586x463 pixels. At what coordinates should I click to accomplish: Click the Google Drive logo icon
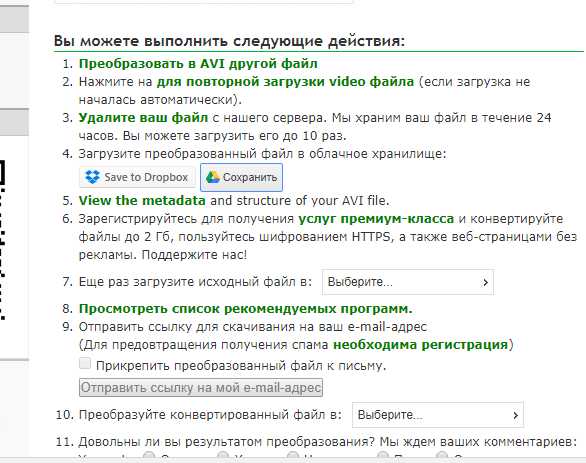213,177
